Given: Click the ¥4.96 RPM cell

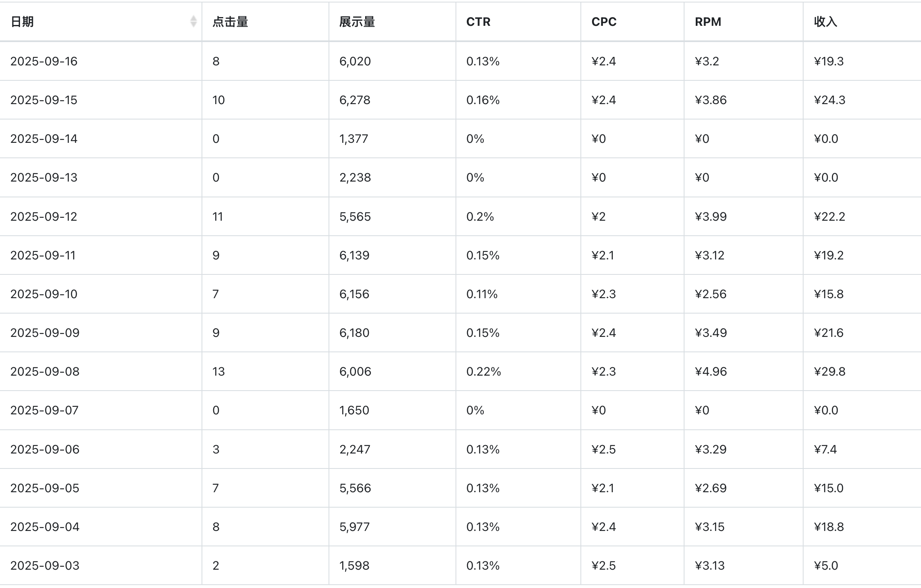Looking at the screenshot, I should 711,371.
